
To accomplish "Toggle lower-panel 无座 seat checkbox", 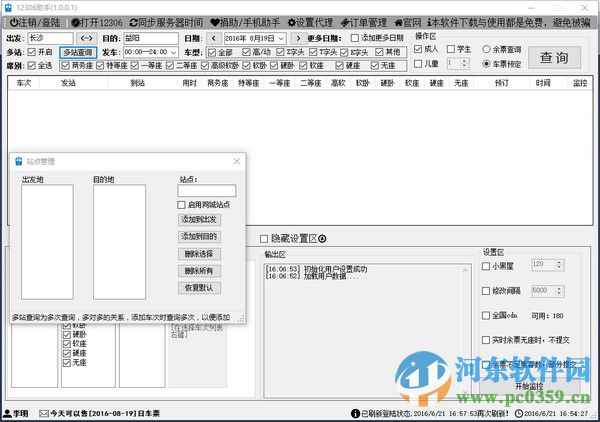I will [x=67, y=363].
